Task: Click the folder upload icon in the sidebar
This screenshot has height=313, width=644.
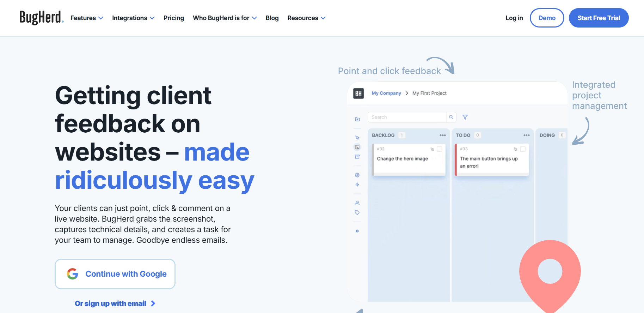Action: [357, 119]
